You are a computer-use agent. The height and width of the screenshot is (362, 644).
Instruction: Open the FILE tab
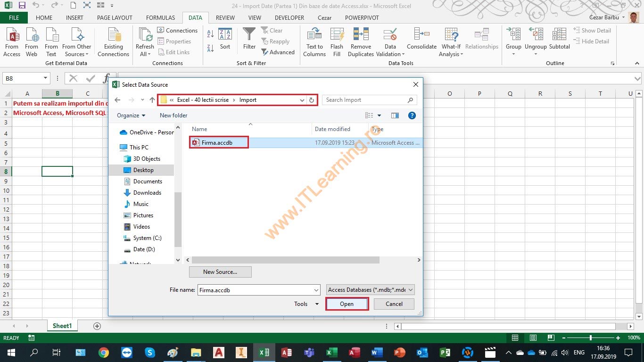pos(14,18)
